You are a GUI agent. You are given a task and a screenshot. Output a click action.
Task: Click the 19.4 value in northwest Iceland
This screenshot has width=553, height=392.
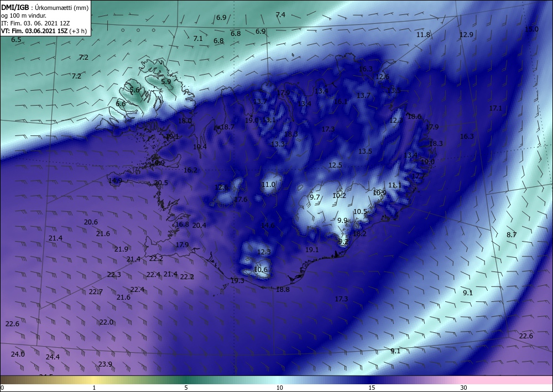pos(200,147)
